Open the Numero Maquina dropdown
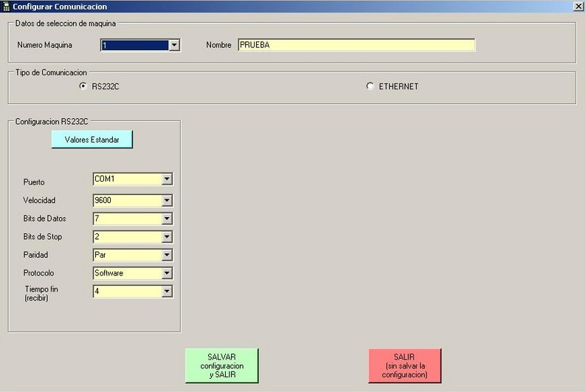The height and width of the screenshot is (392, 586). coord(174,46)
